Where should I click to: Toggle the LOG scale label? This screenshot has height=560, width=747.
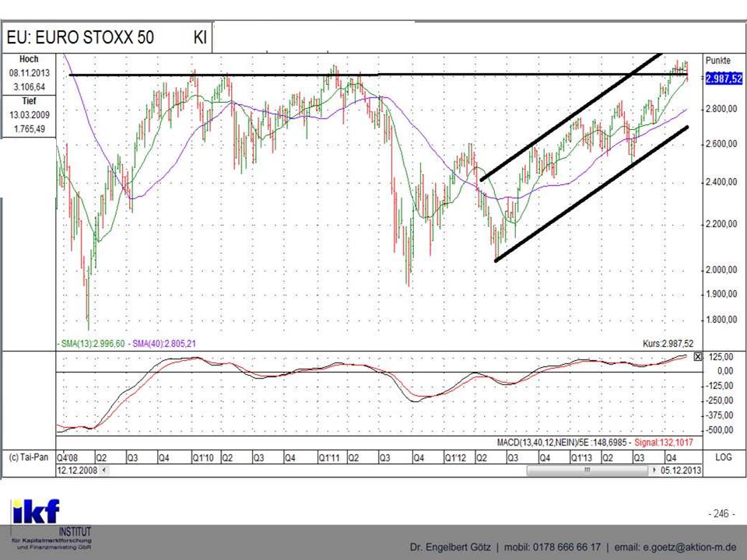[x=723, y=457]
